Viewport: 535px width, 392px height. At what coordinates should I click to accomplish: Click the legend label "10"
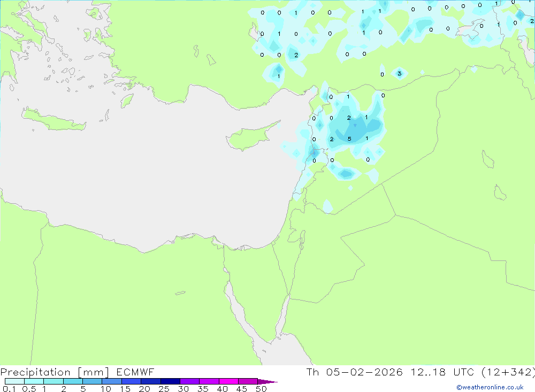[x=105, y=389]
